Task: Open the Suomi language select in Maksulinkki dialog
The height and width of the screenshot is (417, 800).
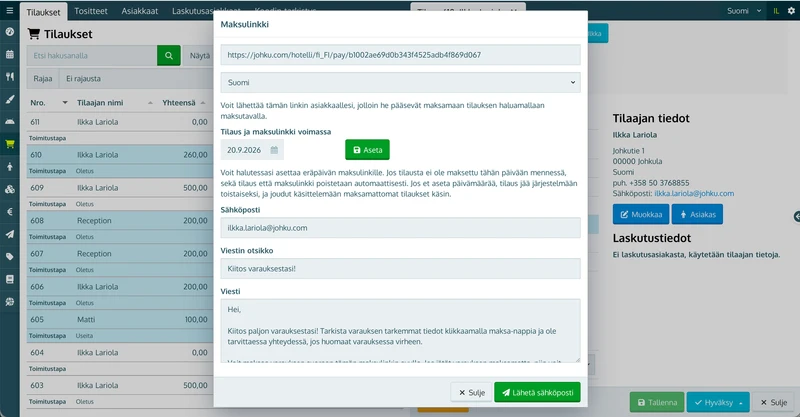Action: coord(400,83)
